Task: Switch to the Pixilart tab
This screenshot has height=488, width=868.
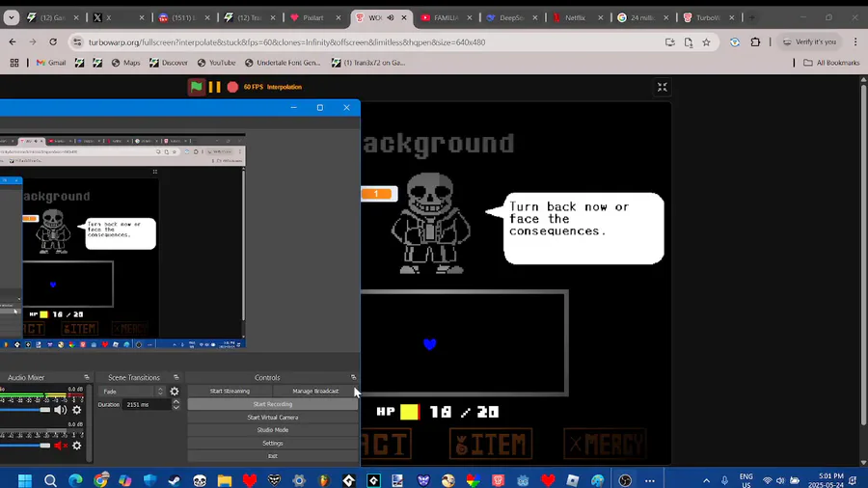Action: [313, 17]
